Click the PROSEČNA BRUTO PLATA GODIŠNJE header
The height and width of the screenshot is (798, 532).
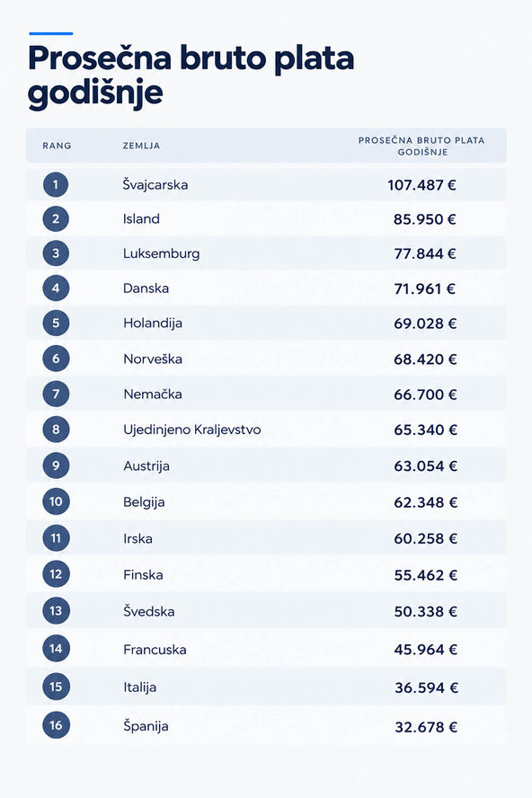tap(421, 146)
